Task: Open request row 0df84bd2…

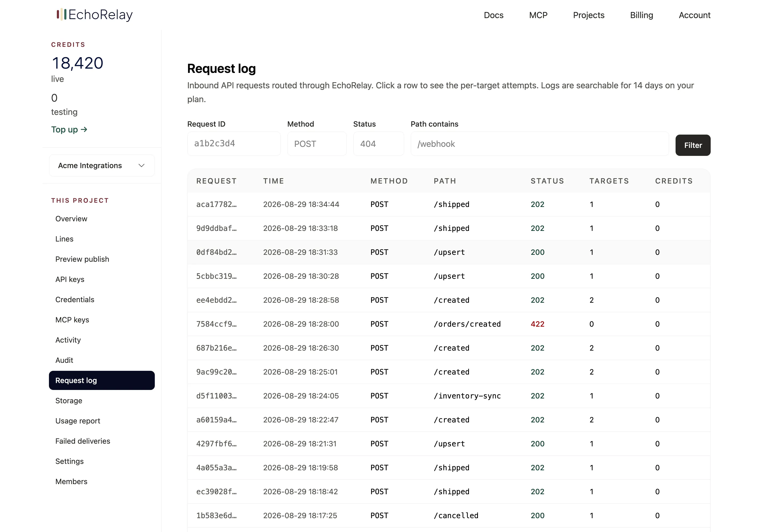Action: pyautogui.click(x=449, y=252)
